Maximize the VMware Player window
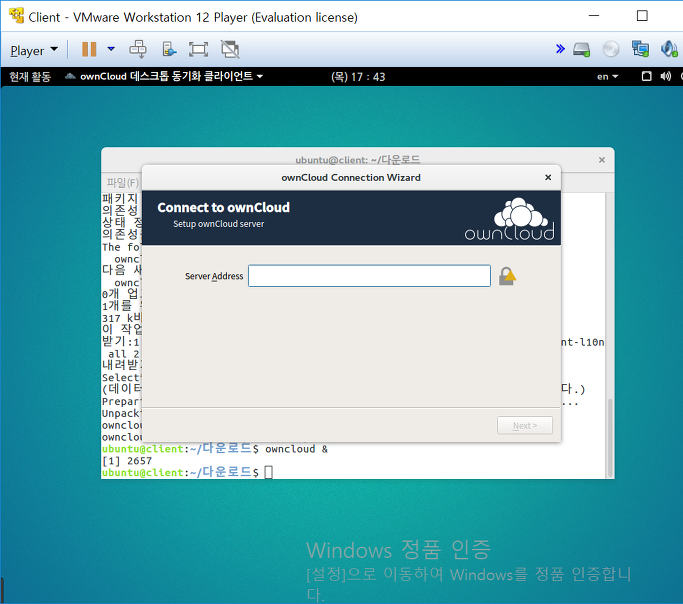Viewport: 683px width, 604px height. (642, 16)
